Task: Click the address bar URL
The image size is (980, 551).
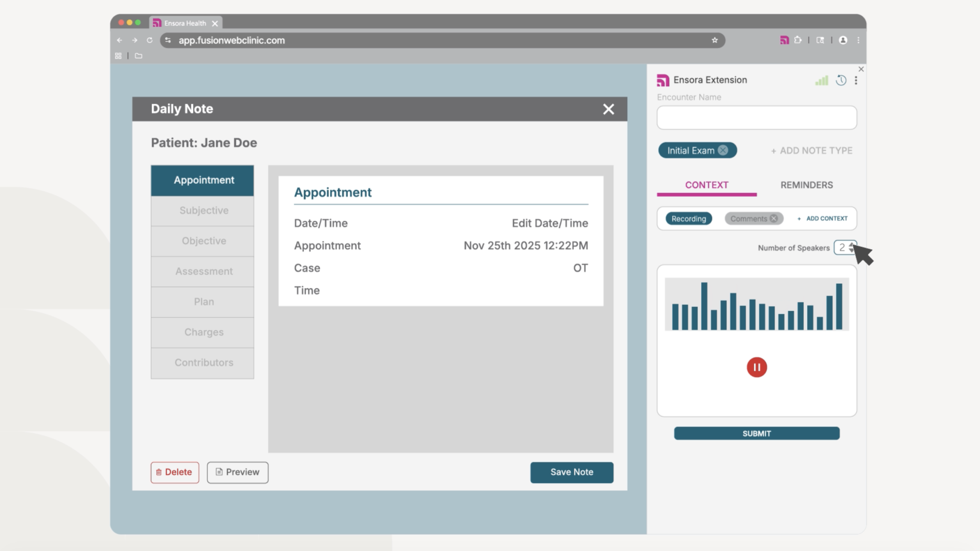Action: click(232, 40)
